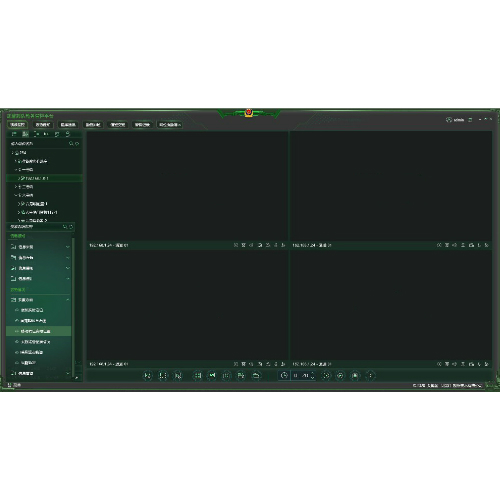Click the up arrow of the bottom bar number stepper

(312, 373)
